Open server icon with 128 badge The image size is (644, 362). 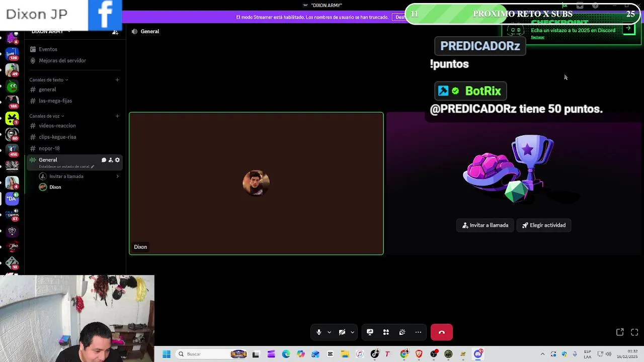pyautogui.click(x=12, y=53)
